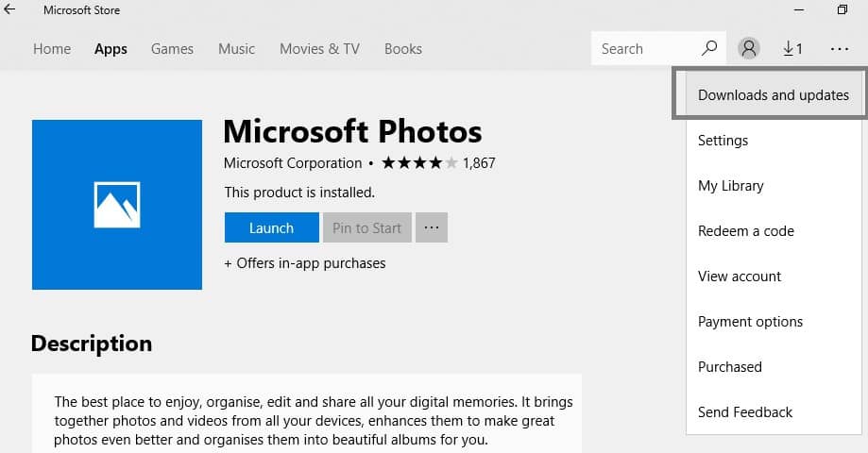Screen dimensions: 868x453
Task: Launch Microsoft Photos
Action: point(271,227)
